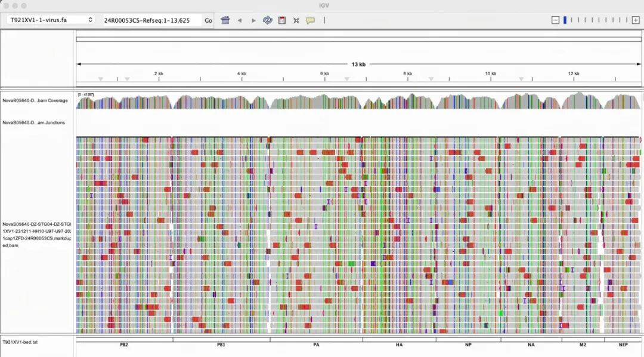Click the NEP segment in bed track
The image size is (644, 357).
[623, 344]
